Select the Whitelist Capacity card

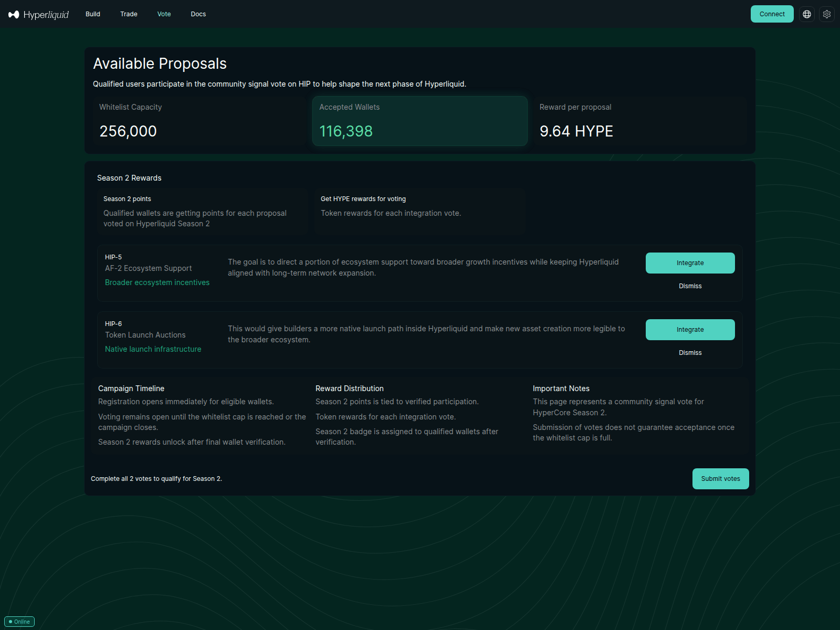(199, 121)
